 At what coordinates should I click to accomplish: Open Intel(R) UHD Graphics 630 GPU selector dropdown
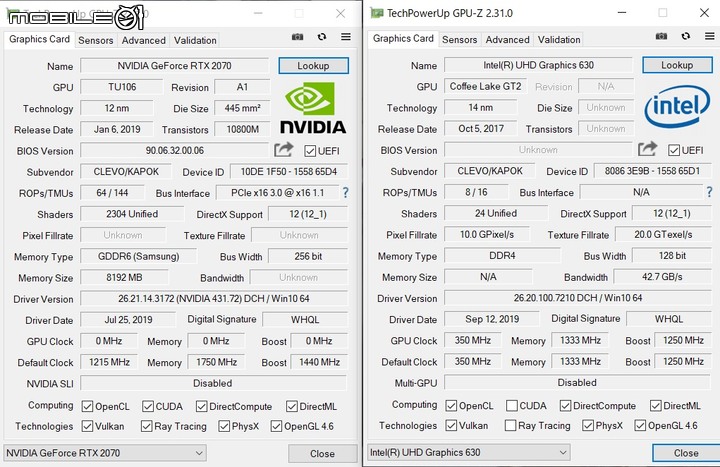pos(468,452)
